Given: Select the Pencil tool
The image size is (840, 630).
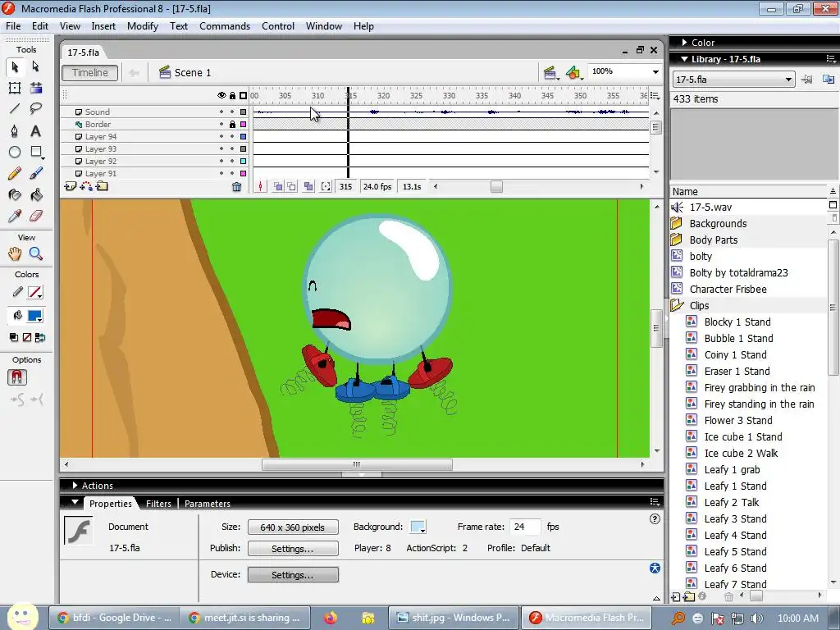Looking at the screenshot, I should pos(15,174).
